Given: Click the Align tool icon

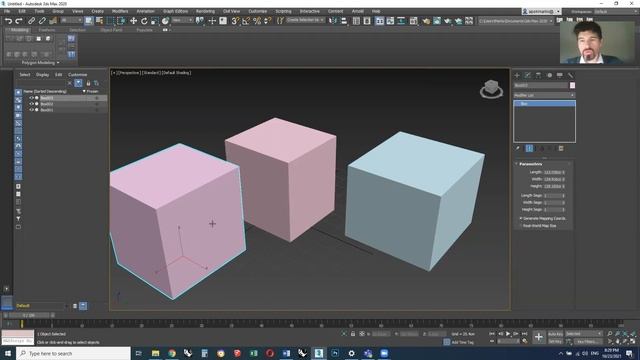Looking at the screenshot, I should 344,21.
